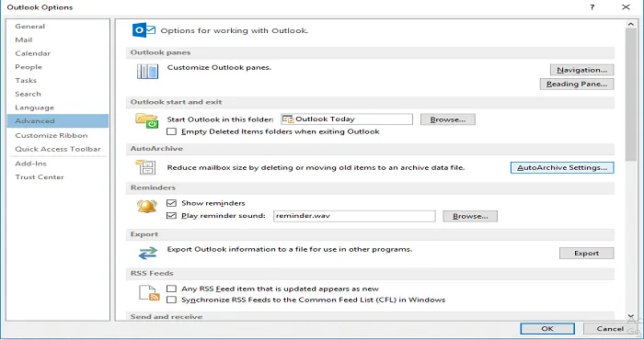Open the Trust Center category
The image size is (644, 340).
58,177
